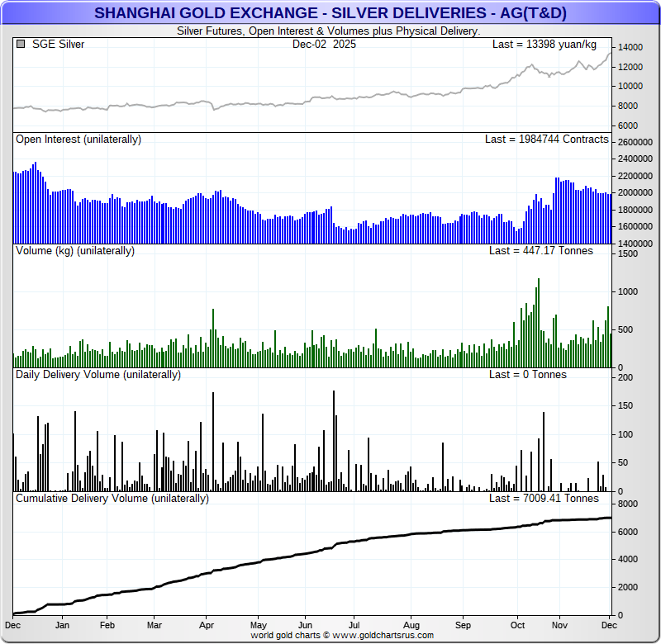Image resolution: width=661 pixels, height=644 pixels.
Task: Click the Oct marker on the time axis
Action: (518, 626)
